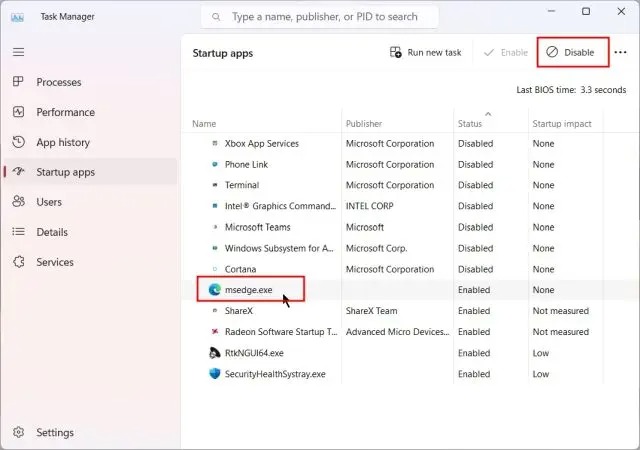640x450 pixels.
Task: Open the Processes tab
Action: pyautogui.click(x=91, y=82)
